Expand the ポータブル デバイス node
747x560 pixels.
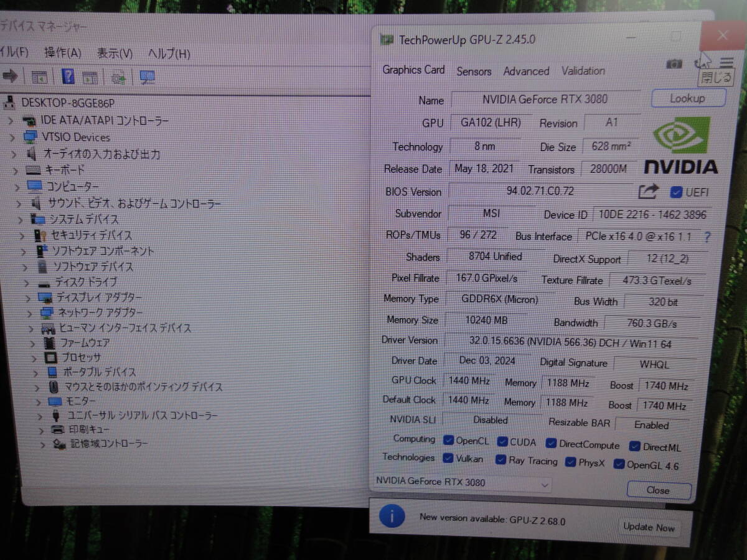[35, 372]
